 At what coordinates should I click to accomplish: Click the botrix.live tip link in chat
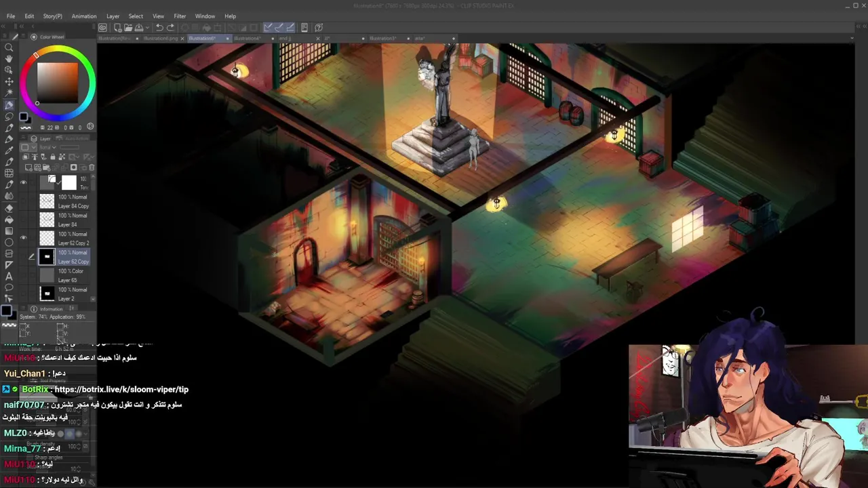click(x=121, y=390)
